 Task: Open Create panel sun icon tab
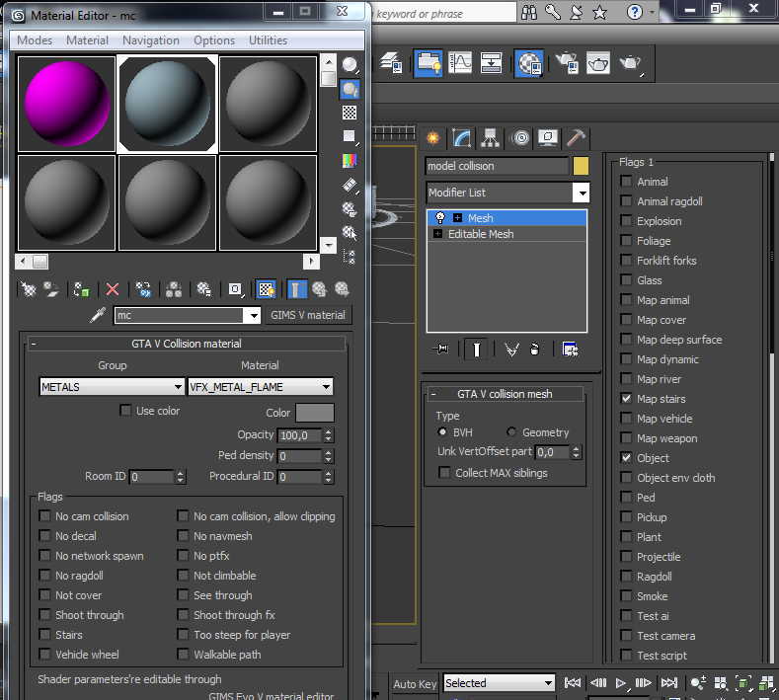433,138
